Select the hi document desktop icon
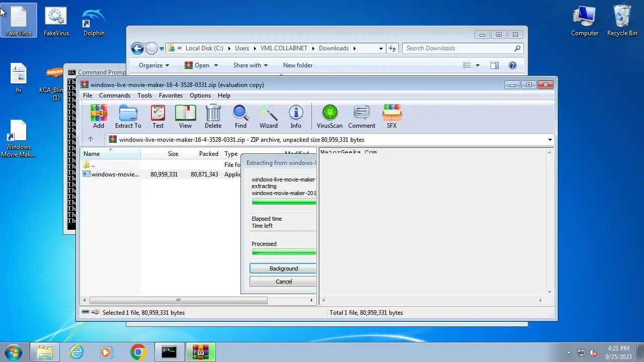 19,78
